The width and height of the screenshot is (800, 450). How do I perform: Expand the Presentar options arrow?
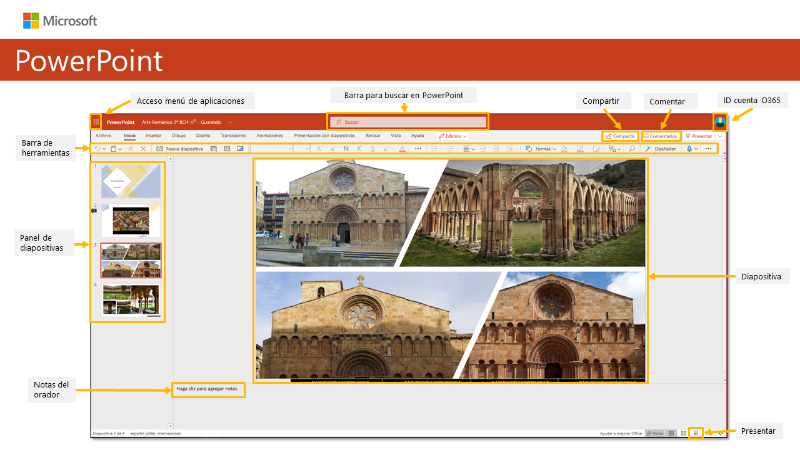click(x=720, y=136)
